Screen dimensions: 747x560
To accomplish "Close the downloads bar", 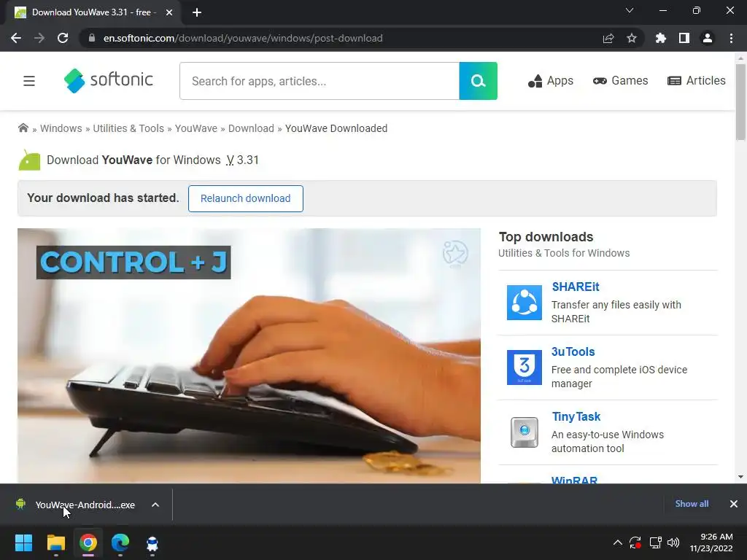I will point(734,504).
